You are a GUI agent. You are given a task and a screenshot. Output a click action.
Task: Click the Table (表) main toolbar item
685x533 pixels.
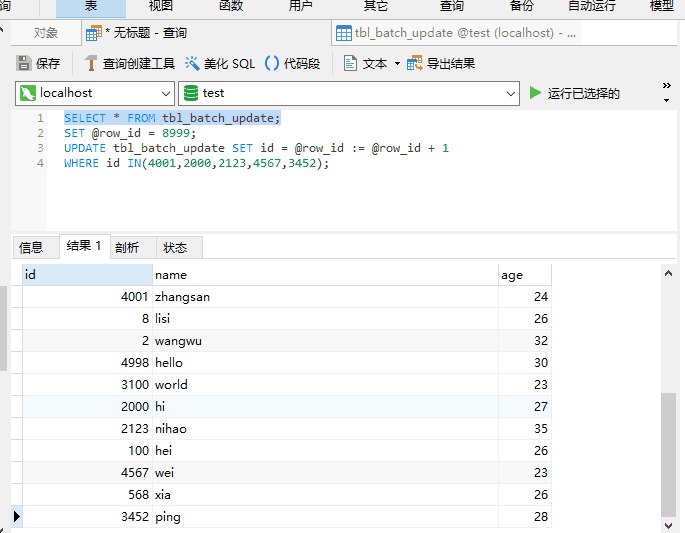coord(91,6)
